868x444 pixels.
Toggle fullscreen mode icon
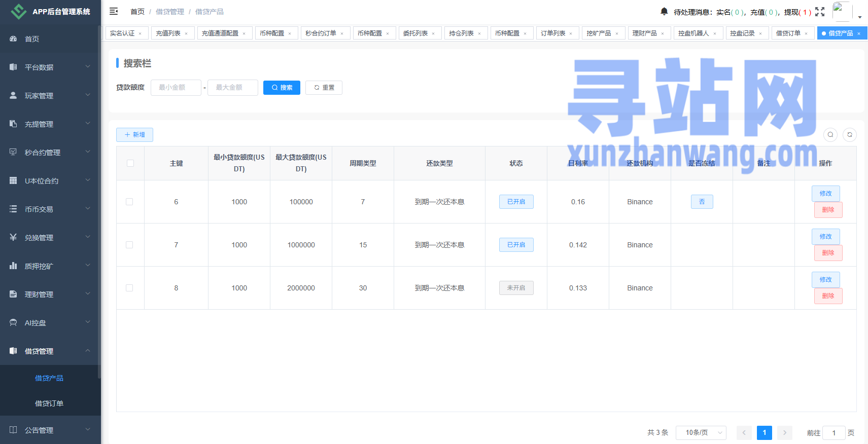point(820,12)
